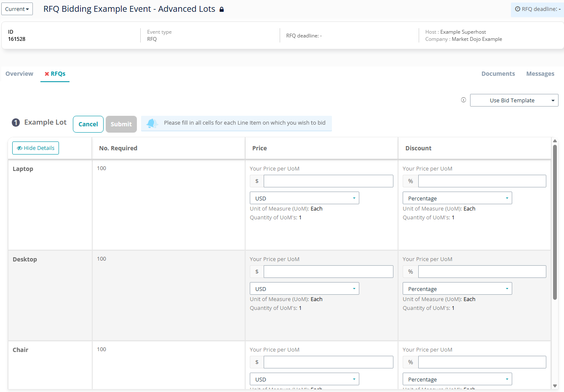Click the Laptop discount input field
The image size is (564, 392).
(x=482, y=181)
